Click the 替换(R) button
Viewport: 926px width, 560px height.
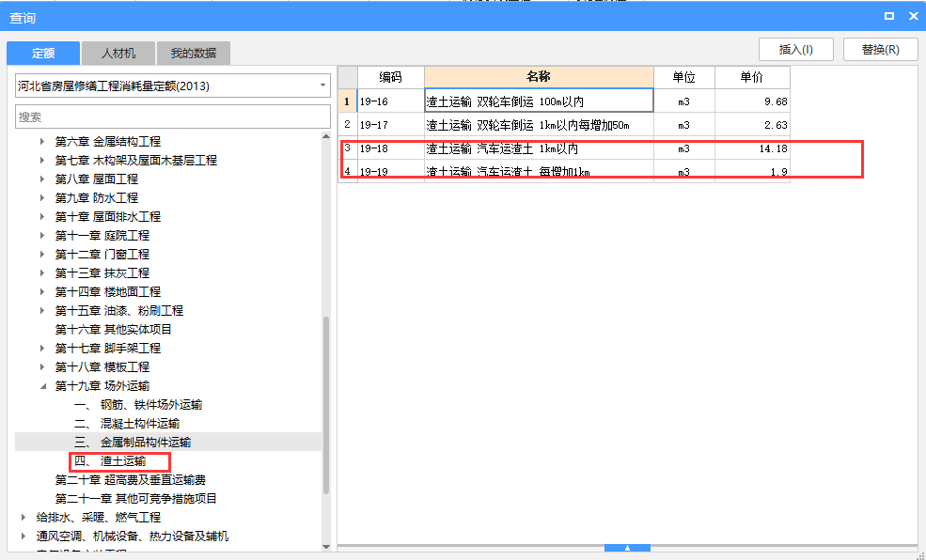[x=881, y=50]
